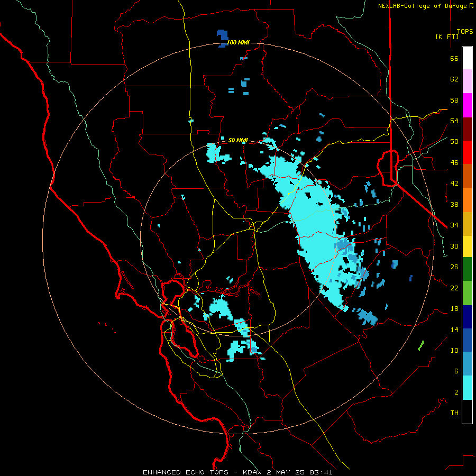Click the "TOPS" legend heading

[465, 32]
